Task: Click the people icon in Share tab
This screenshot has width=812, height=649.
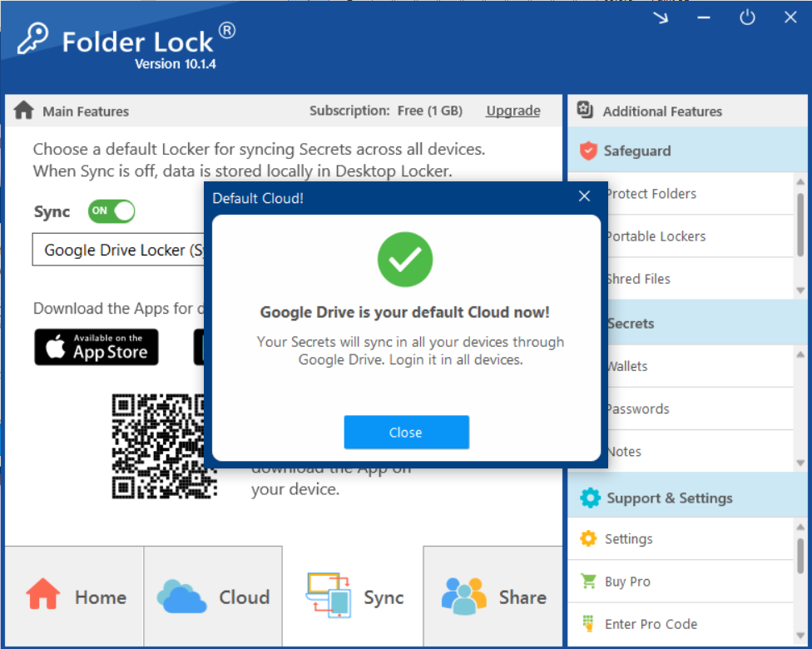Action: coord(464,596)
